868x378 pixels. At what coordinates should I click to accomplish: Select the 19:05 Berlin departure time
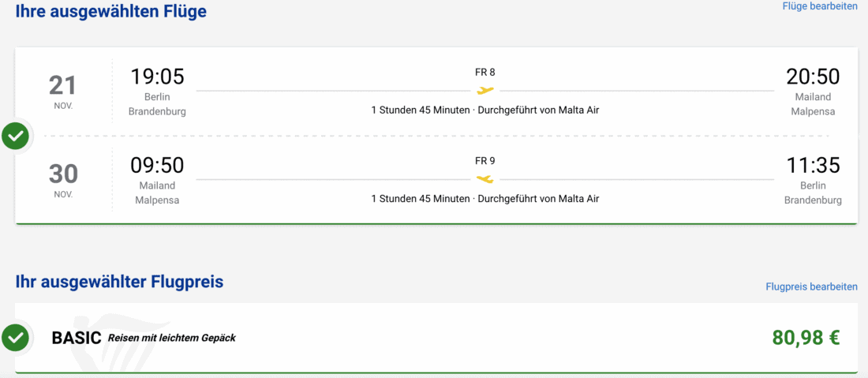[x=157, y=77]
